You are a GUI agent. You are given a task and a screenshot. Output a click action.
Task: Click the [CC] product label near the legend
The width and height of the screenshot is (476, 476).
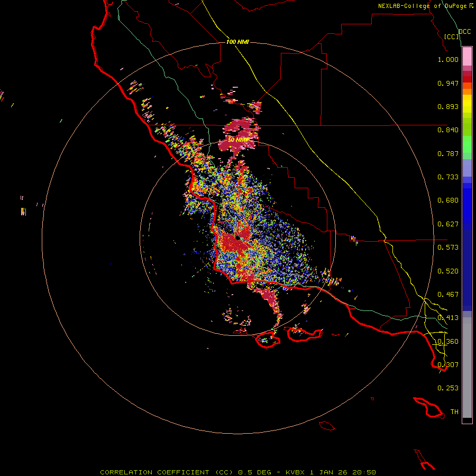click(452, 36)
